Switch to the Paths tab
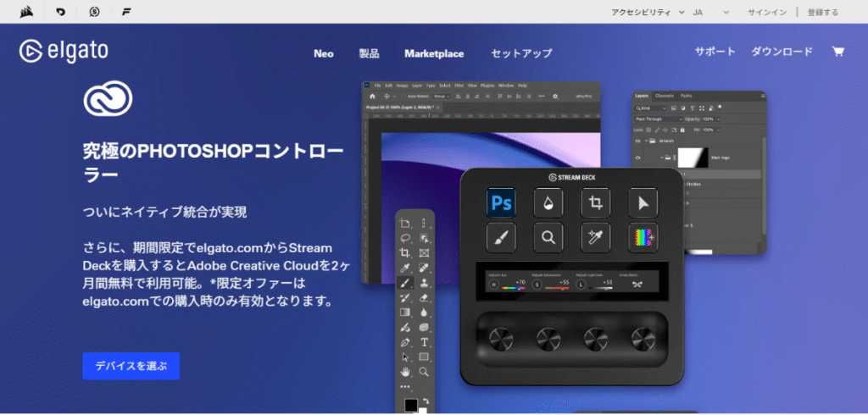 coord(686,96)
